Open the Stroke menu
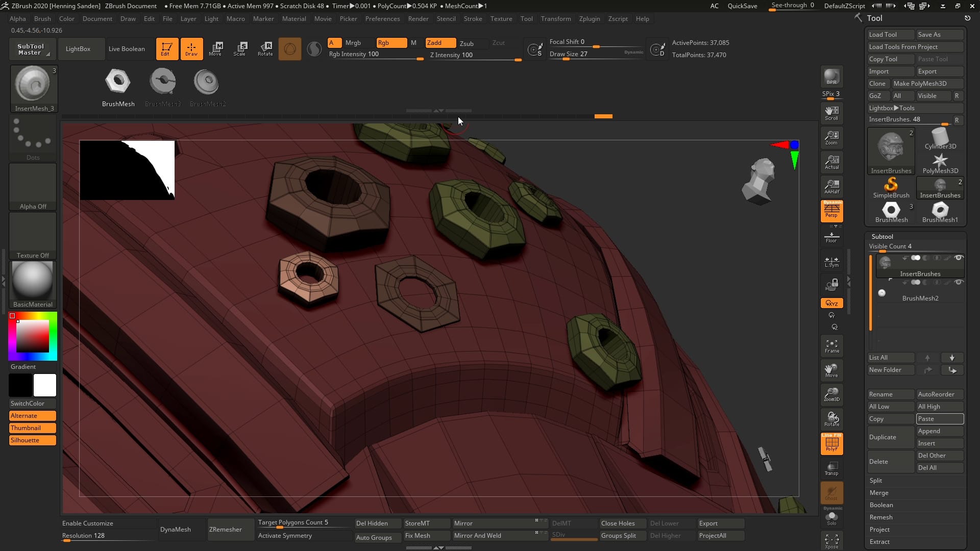Screen dimensions: 980x551 [x=473, y=18]
